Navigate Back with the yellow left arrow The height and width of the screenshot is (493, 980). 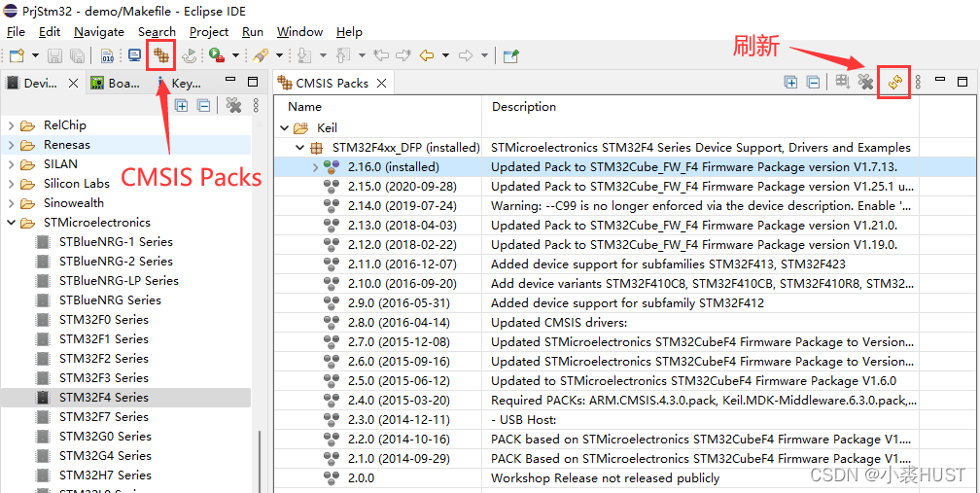427,55
